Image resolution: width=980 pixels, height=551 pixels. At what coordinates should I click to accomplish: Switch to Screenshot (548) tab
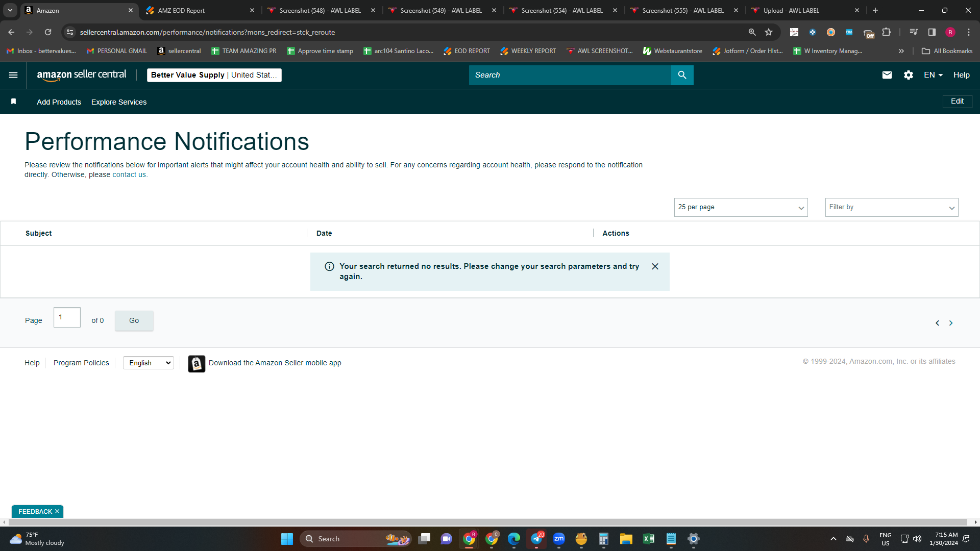(322, 10)
